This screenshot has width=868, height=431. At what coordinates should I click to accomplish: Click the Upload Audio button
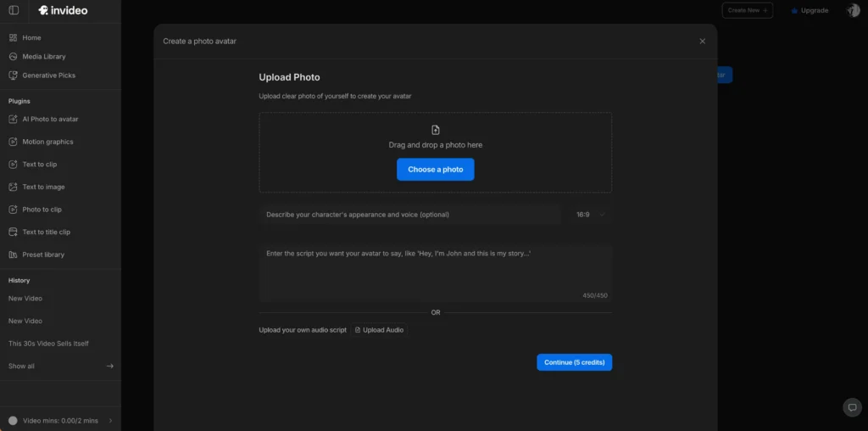click(x=379, y=330)
